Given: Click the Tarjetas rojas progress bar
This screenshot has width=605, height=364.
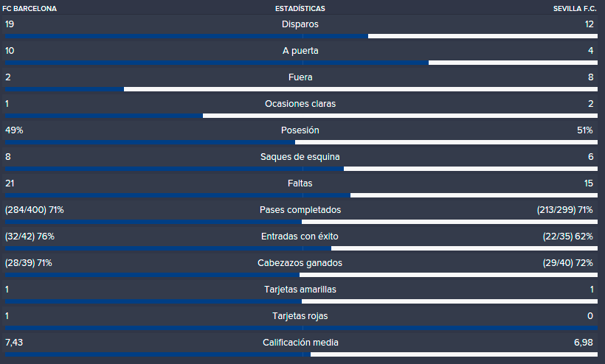Looking at the screenshot, I should coord(301,328).
